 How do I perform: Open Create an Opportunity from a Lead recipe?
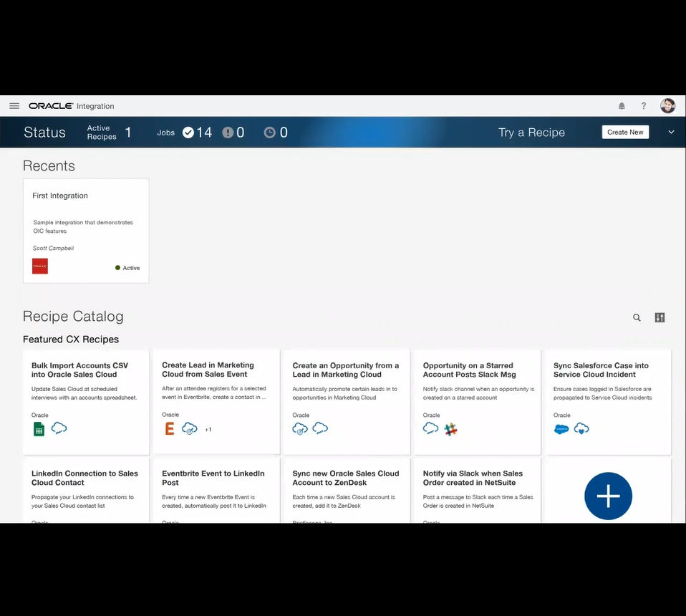click(x=347, y=402)
